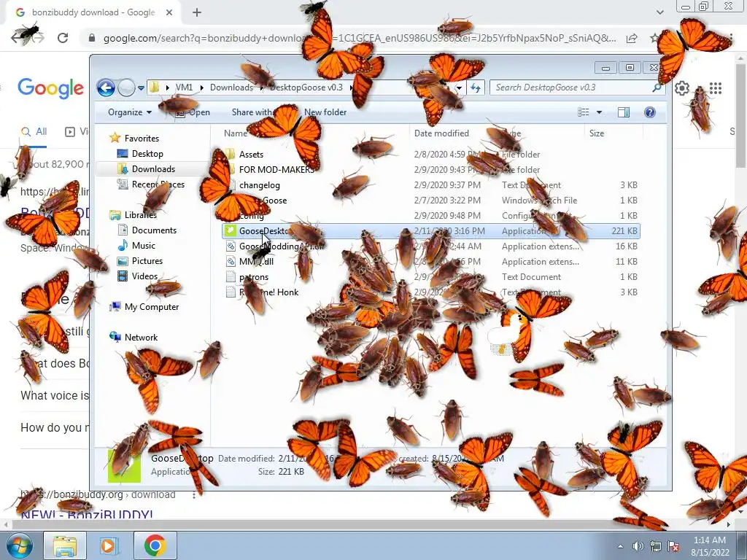Image resolution: width=747 pixels, height=560 pixels.
Task: Click the change view icon in Explorer toolbar
Action: [583, 112]
